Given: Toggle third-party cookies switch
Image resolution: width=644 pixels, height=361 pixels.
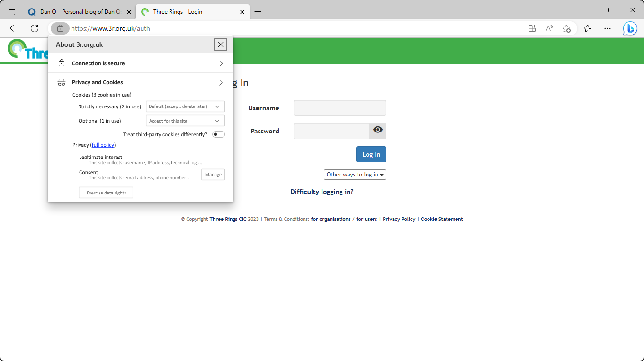Looking at the screenshot, I should click(x=218, y=134).
